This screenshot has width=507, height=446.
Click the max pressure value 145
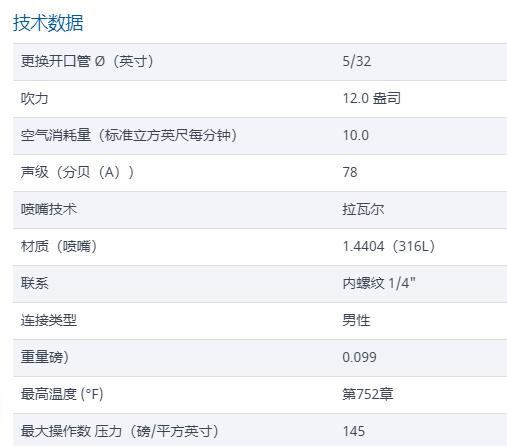pyautogui.click(x=354, y=431)
